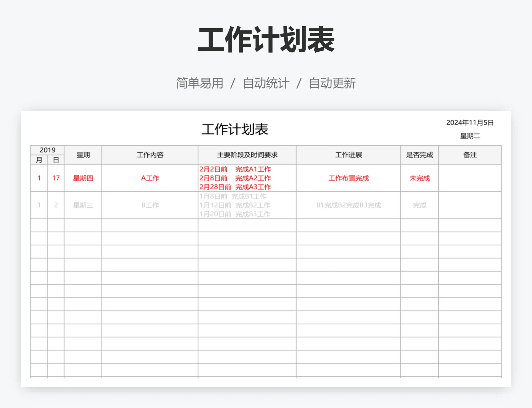Select the 星期 column header
Image resolution: width=532 pixels, height=408 pixels.
pos(82,155)
